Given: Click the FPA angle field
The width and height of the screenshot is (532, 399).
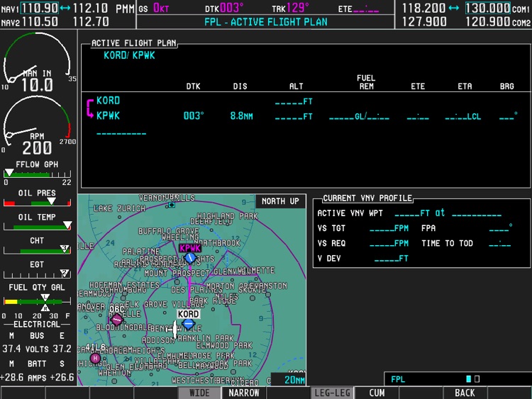Looking at the screenshot, I should (x=501, y=228).
